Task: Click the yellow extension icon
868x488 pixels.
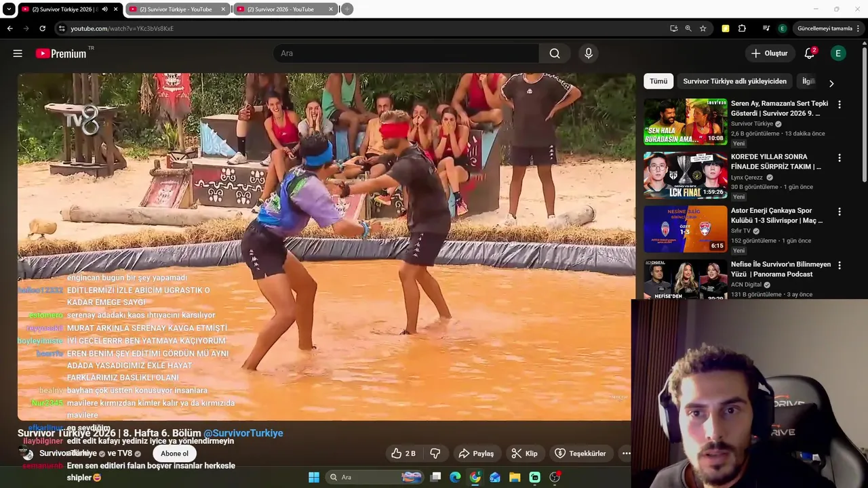Action: coord(726,28)
